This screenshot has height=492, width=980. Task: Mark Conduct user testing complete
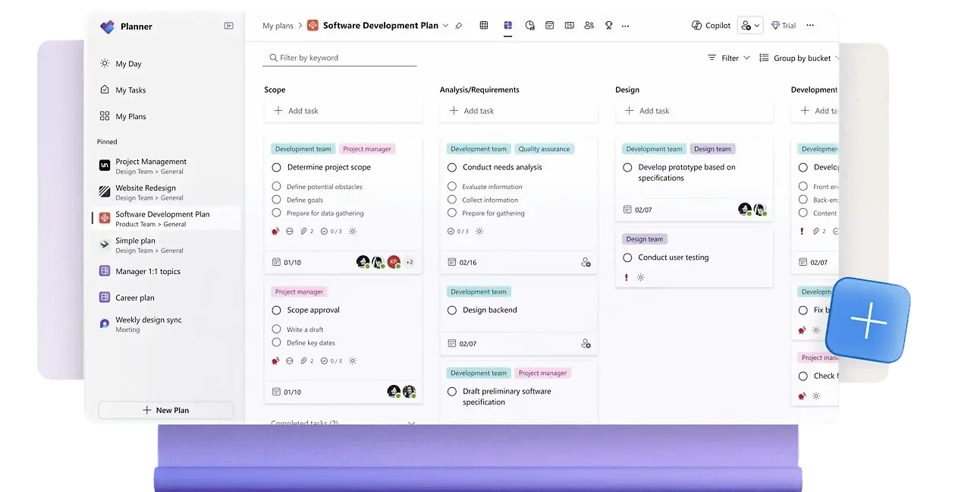point(627,257)
